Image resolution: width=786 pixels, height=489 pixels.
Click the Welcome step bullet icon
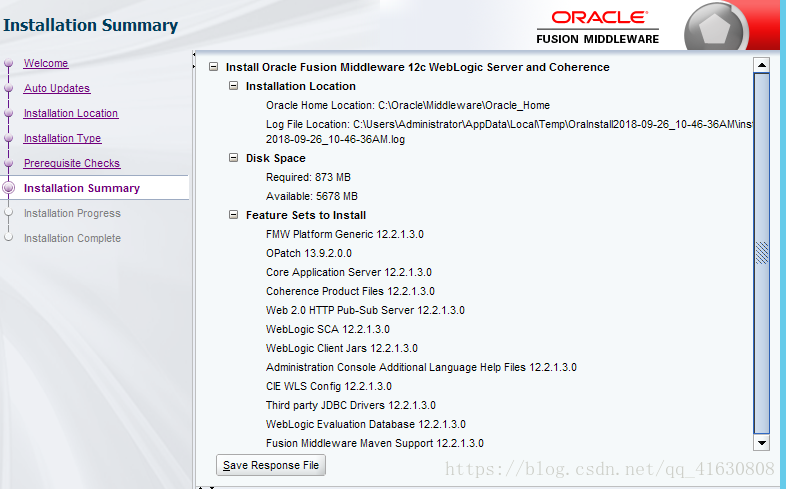pyautogui.click(x=9, y=63)
